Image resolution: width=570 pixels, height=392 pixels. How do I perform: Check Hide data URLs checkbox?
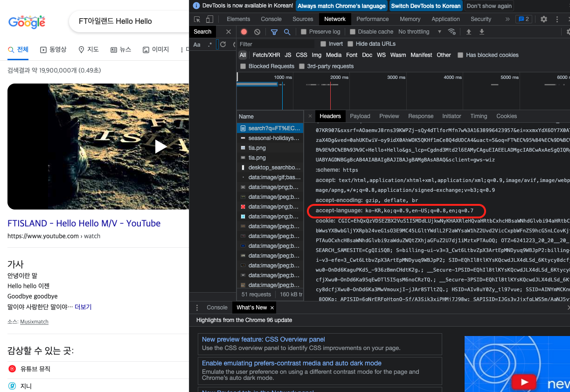click(350, 44)
